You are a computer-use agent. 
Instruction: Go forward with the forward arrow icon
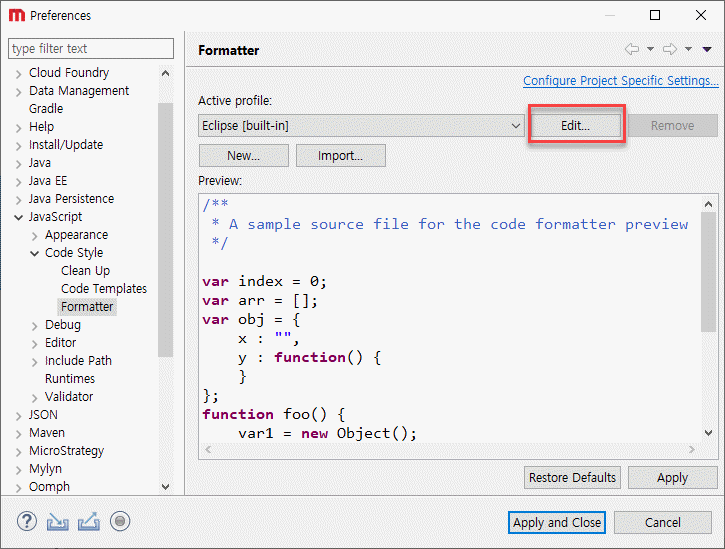click(670, 49)
